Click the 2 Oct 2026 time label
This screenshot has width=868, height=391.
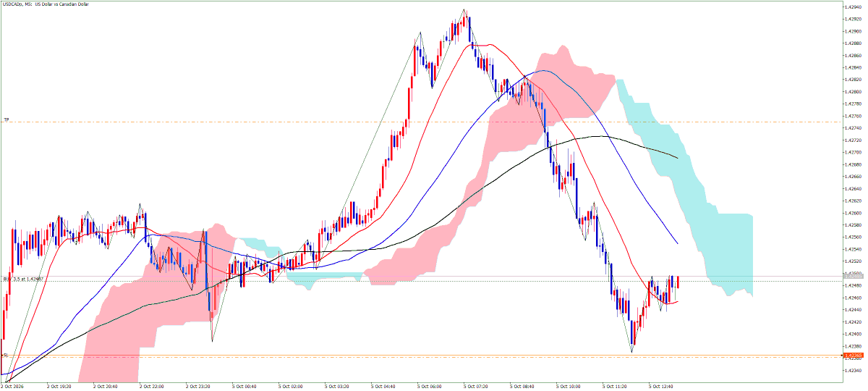[x=12, y=387]
